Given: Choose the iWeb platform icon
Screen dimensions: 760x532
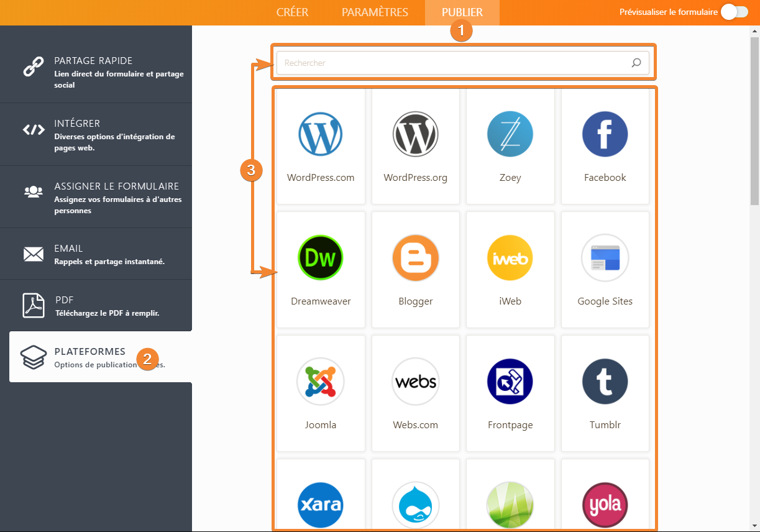Looking at the screenshot, I should coord(510,257).
